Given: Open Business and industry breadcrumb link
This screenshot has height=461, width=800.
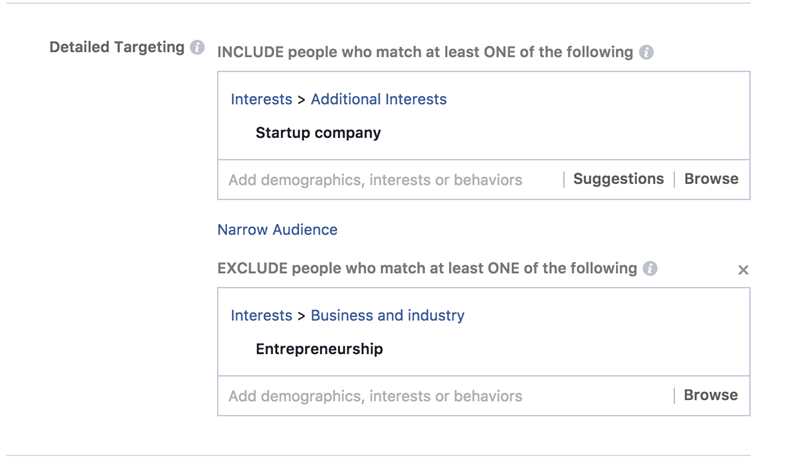Looking at the screenshot, I should tap(387, 315).
